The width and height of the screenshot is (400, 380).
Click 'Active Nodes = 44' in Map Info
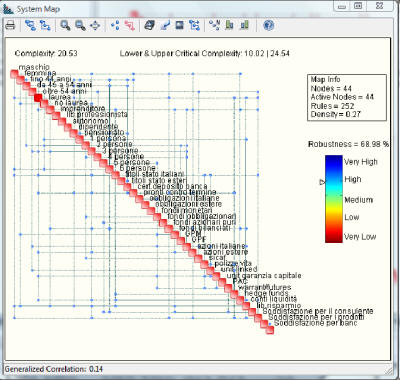pyautogui.click(x=342, y=97)
